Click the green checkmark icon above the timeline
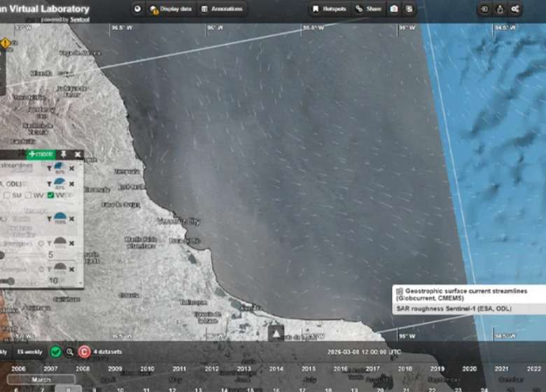 (56, 351)
